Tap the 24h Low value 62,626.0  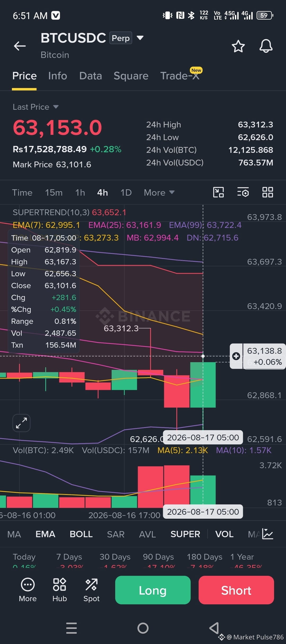coord(255,137)
